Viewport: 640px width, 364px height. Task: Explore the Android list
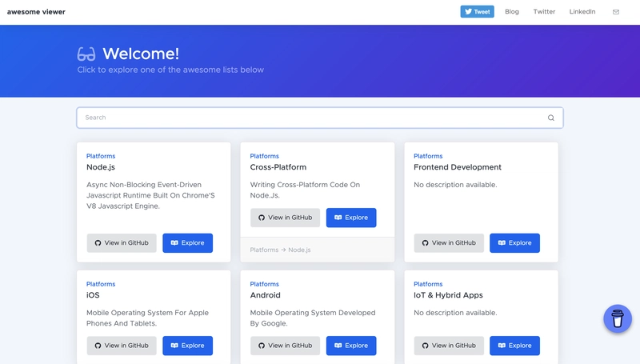(x=351, y=346)
